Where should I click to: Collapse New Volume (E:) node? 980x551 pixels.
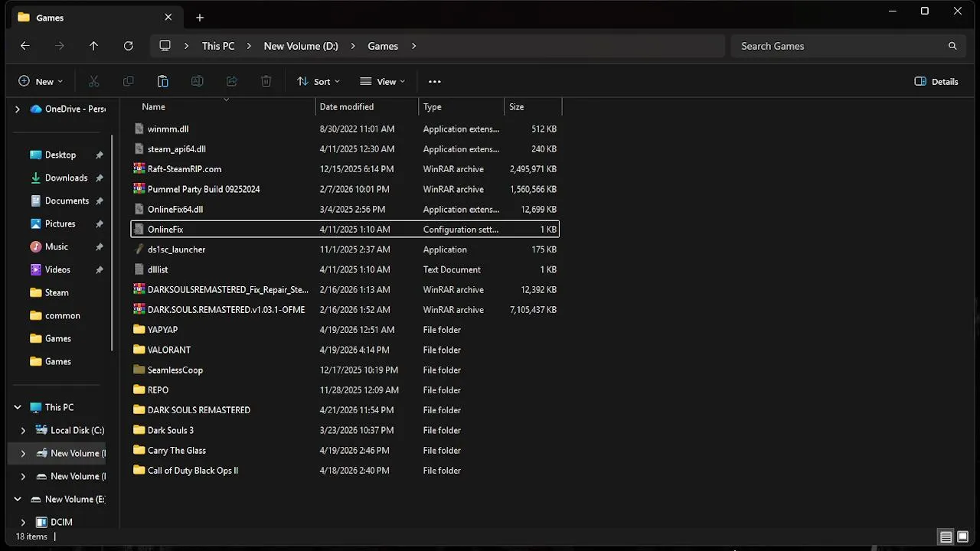point(18,499)
